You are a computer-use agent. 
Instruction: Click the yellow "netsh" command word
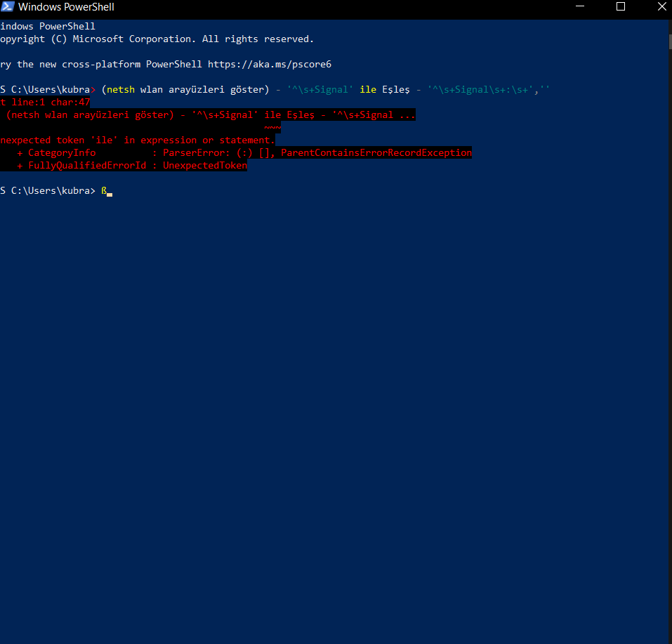point(121,89)
